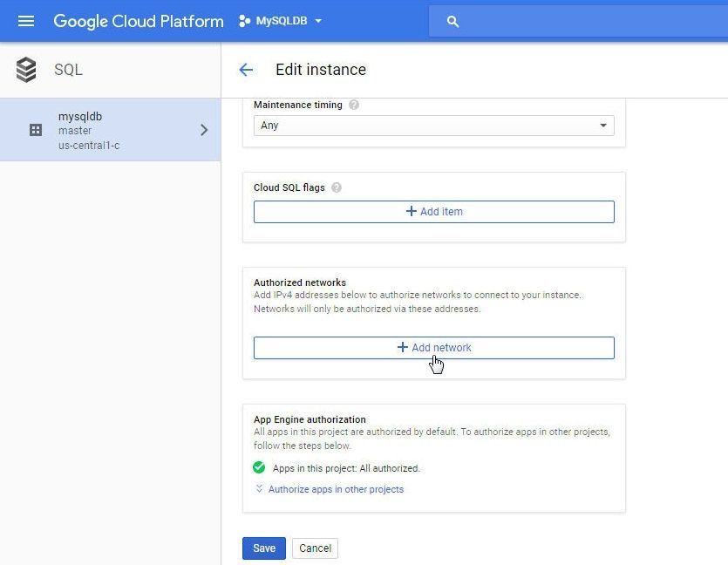The height and width of the screenshot is (565, 728).
Task: Click the Google Cloud Platform logo
Action: [x=139, y=21]
